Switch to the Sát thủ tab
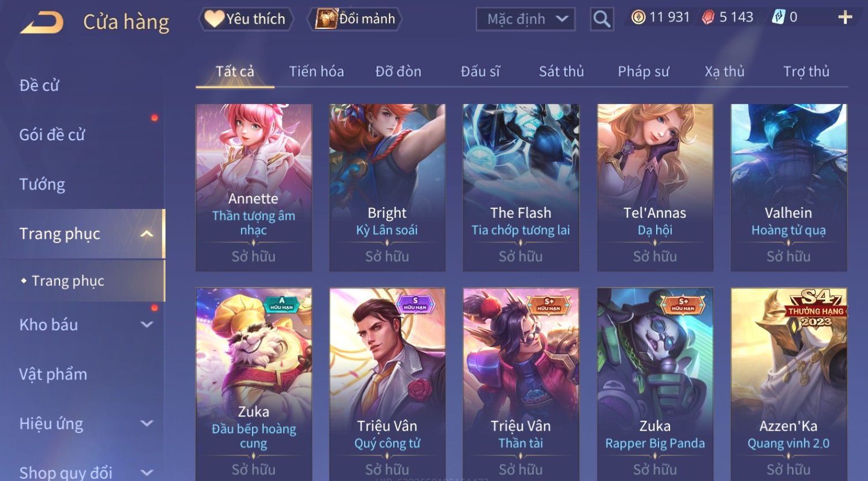868x481 pixels. (x=561, y=72)
